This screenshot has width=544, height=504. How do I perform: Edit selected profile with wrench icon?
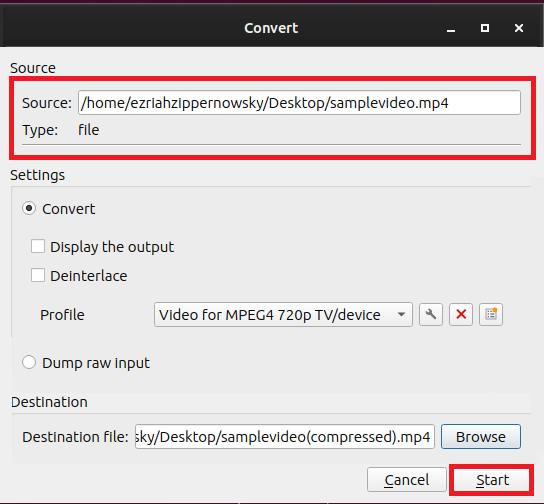click(431, 315)
